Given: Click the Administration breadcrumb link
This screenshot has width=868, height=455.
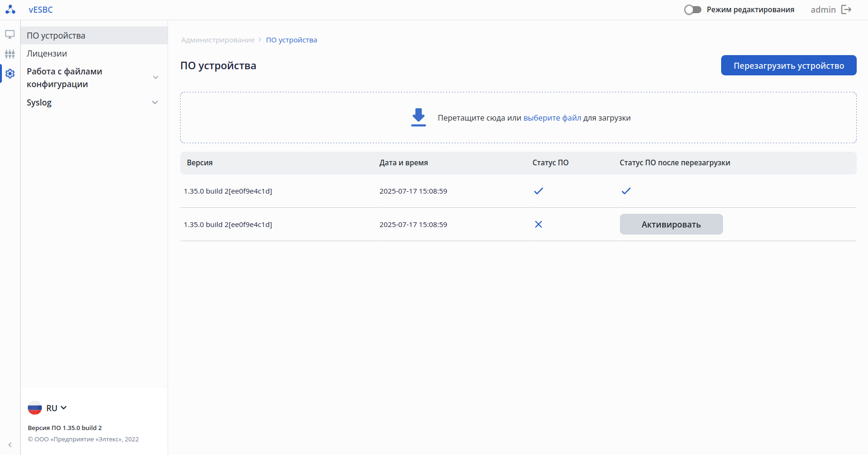Looking at the screenshot, I should coord(218,40).
